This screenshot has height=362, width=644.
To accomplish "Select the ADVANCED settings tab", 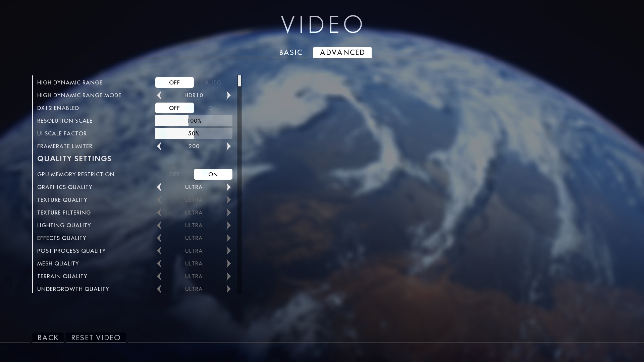I will pos(342,53).
